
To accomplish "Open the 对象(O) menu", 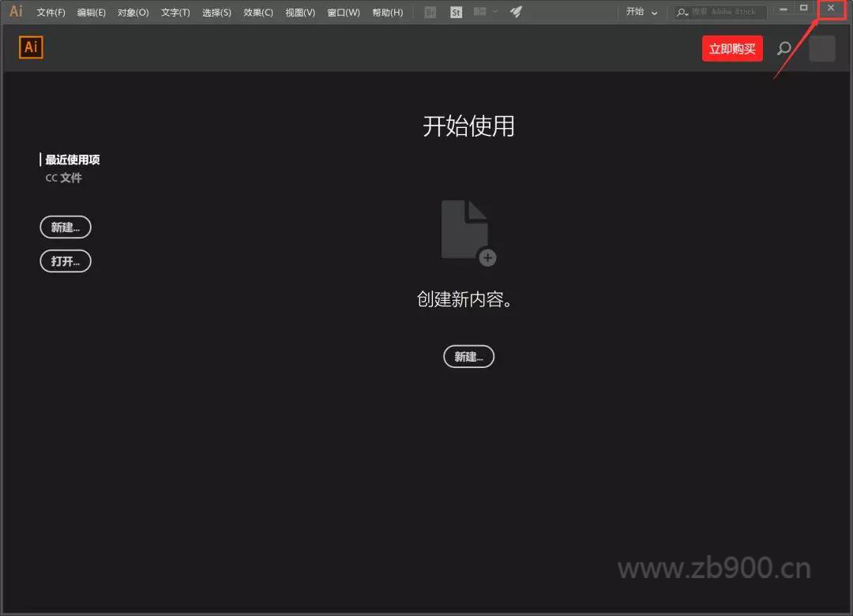I will pos(133,13).
